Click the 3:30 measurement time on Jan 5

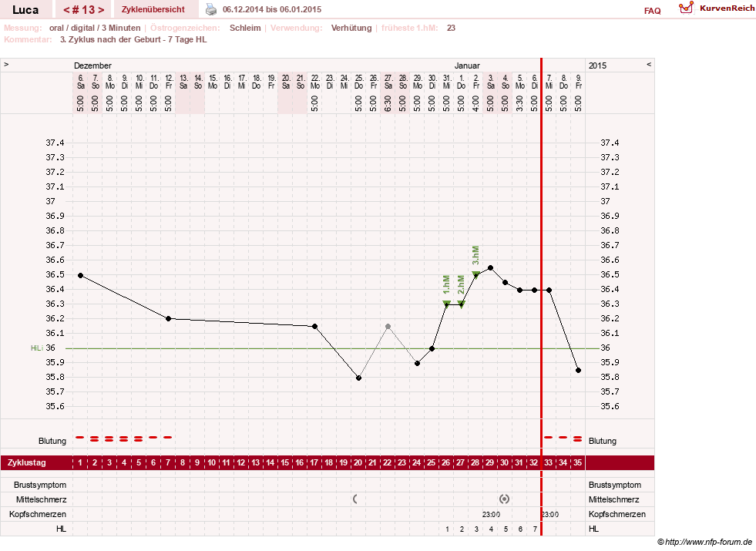(x=519, y=103)
